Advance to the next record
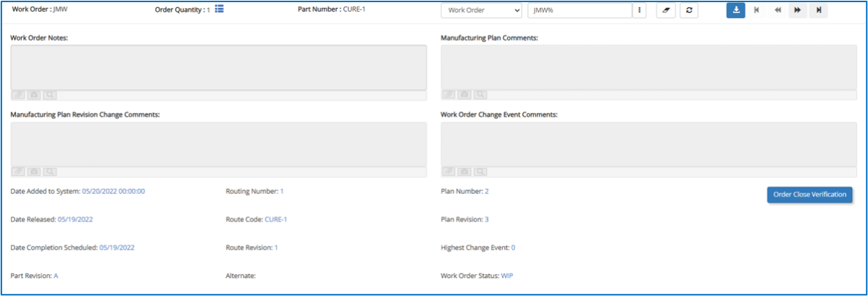Viewport: 868px width, 296px height. pyautogui.click(x=798, y=10)
